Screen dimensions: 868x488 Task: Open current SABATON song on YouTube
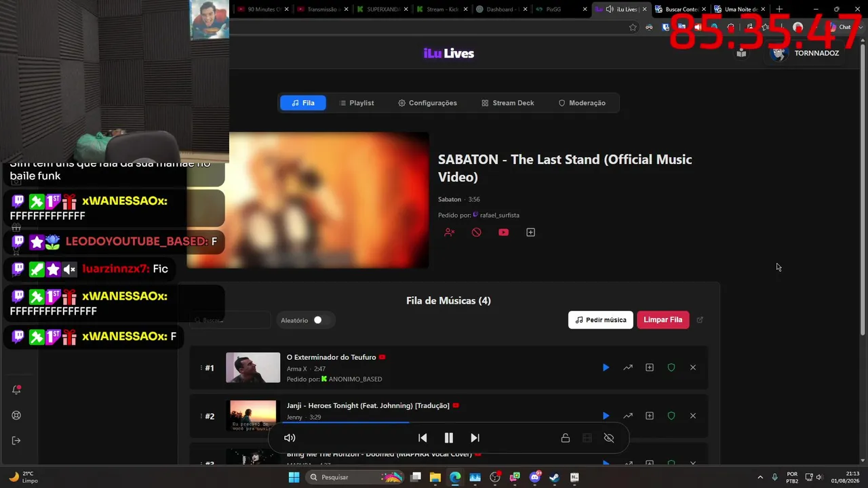(x=503, y=232)
